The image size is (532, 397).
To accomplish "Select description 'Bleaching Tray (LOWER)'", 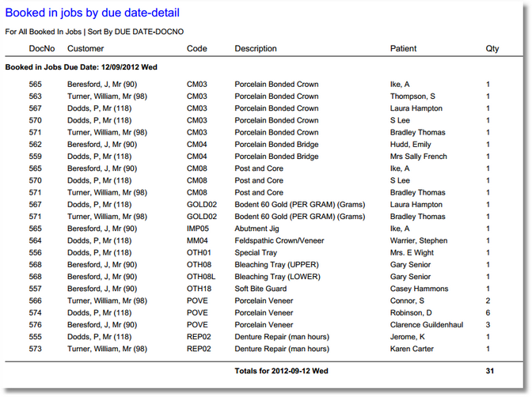I will pyautogui.click(x=278, y=277).
